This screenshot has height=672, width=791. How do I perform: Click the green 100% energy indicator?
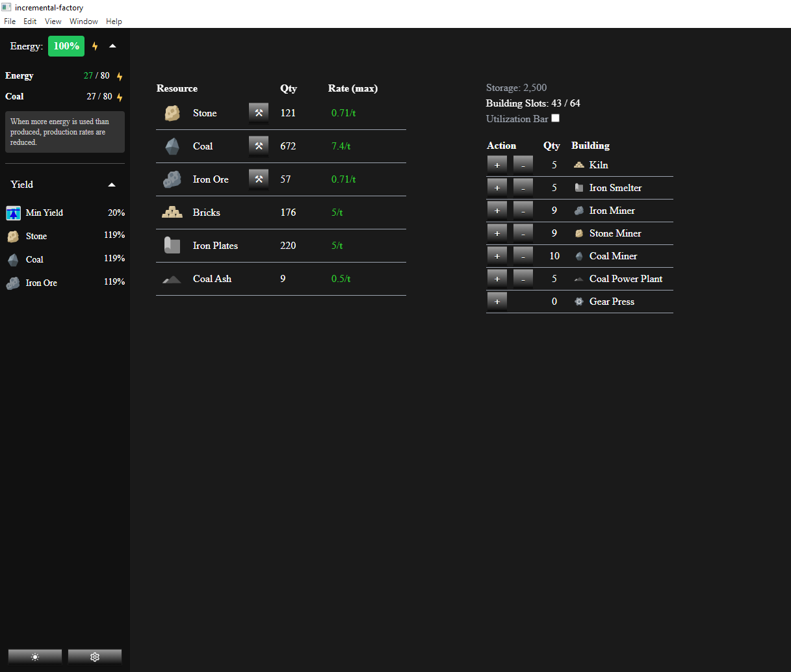tap(66, 46)
